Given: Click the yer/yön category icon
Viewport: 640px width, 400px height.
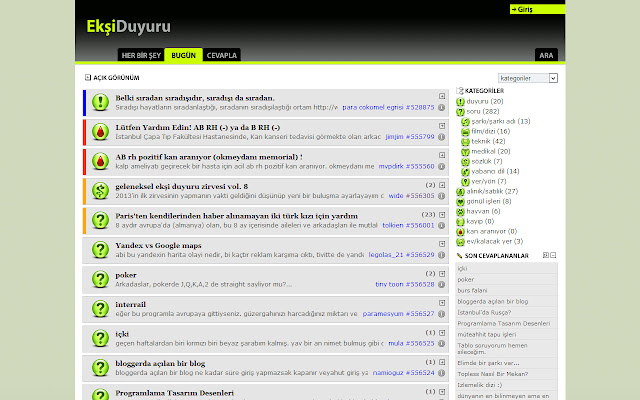Looking at the screenshot, I should (465, 182).
